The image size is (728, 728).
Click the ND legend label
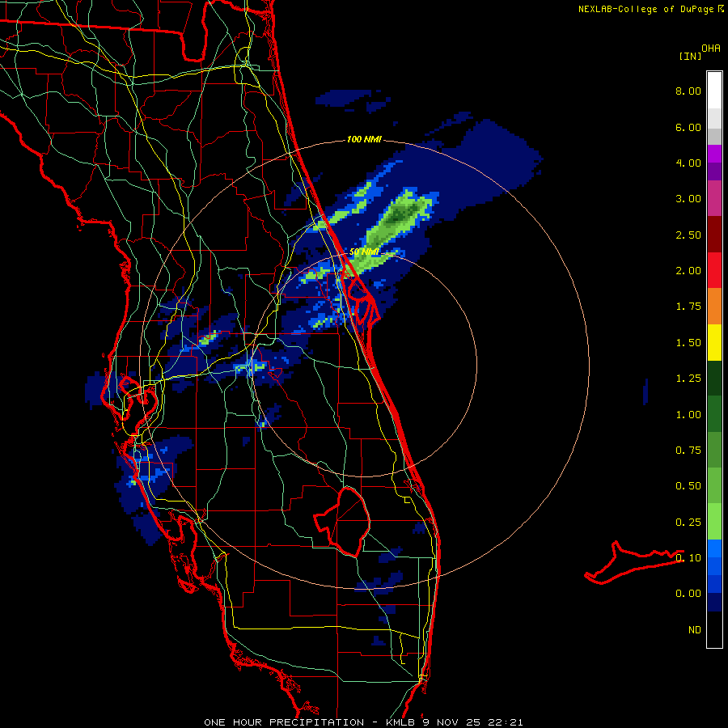click(695, 630)
